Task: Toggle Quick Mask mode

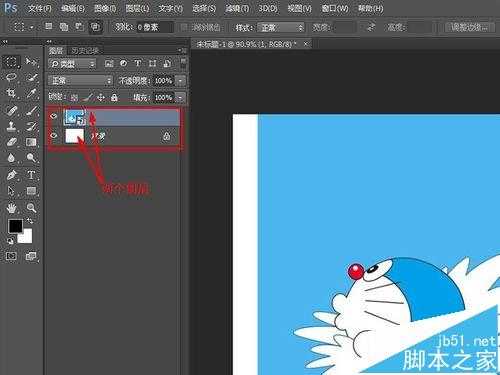Action: click(x=11, y=256)
